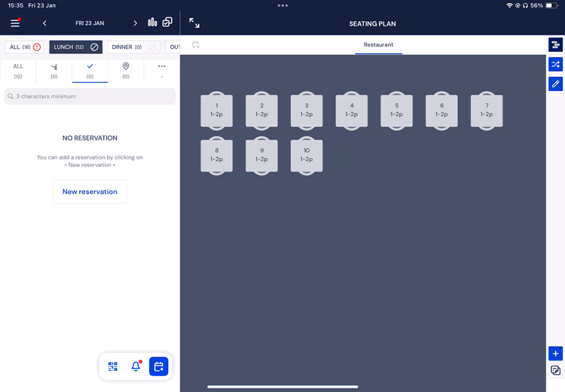Select the ALL (12) status tab
The height and width of the screenshot is (392, 565).
pos(18,71)
